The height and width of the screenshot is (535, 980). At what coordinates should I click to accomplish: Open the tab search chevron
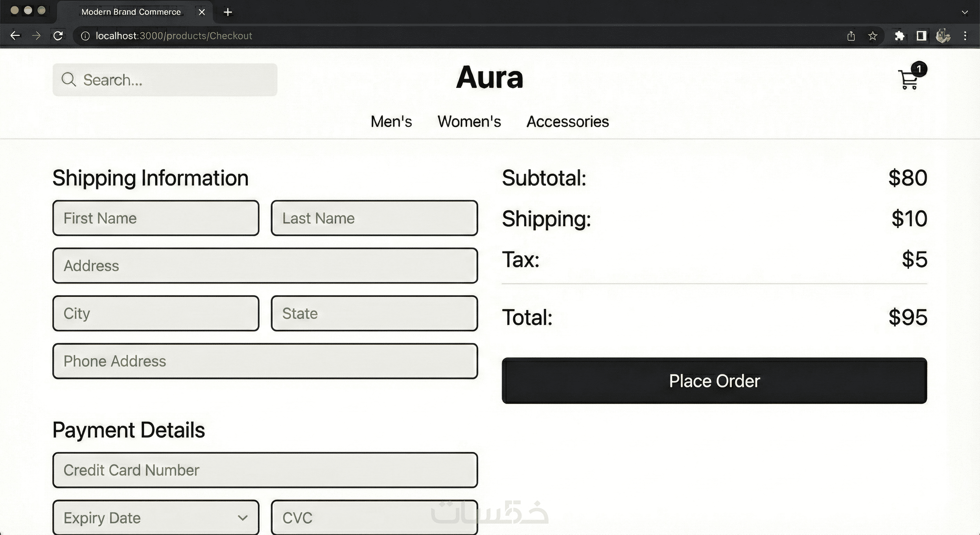click(x=965, y=12)
